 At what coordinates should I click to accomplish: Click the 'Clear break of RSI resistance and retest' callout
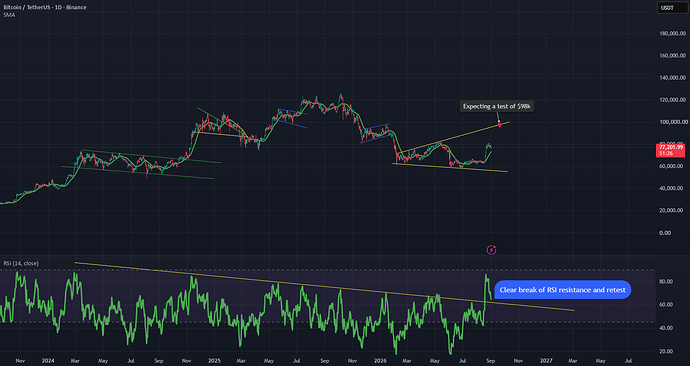[x=562, y=290]
